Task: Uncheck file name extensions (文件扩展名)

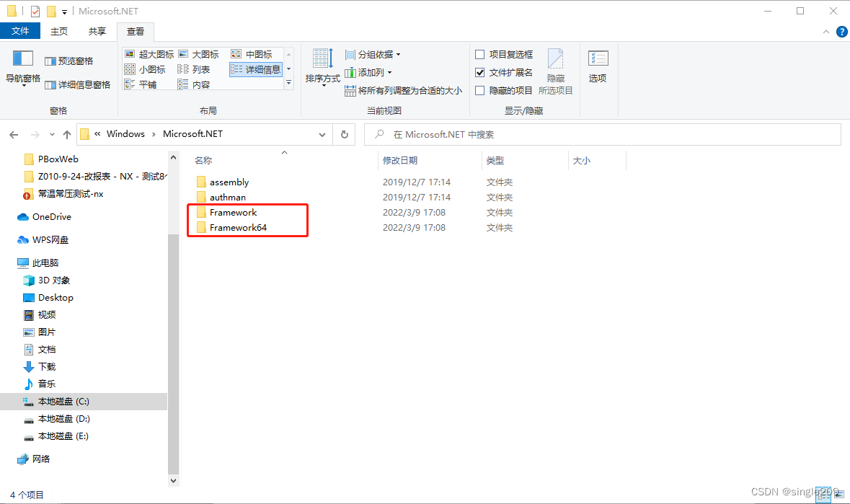Action: [504, 72]
